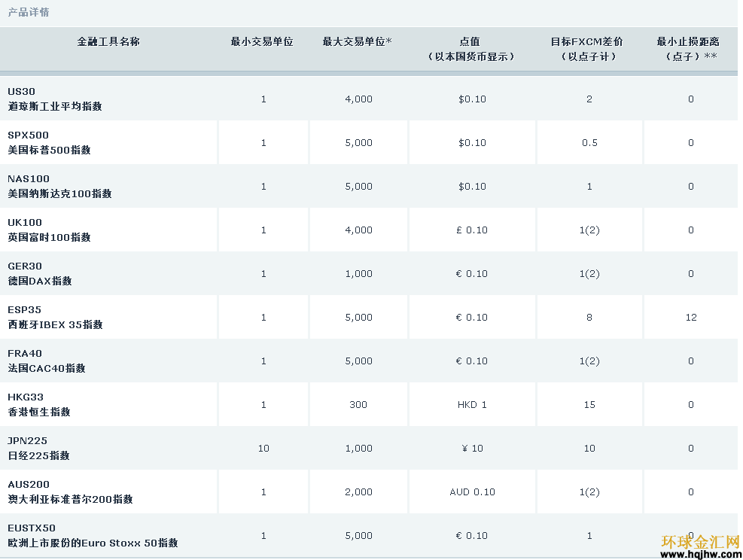Click the US30 pip value $0.10

[x=472, y=99]
